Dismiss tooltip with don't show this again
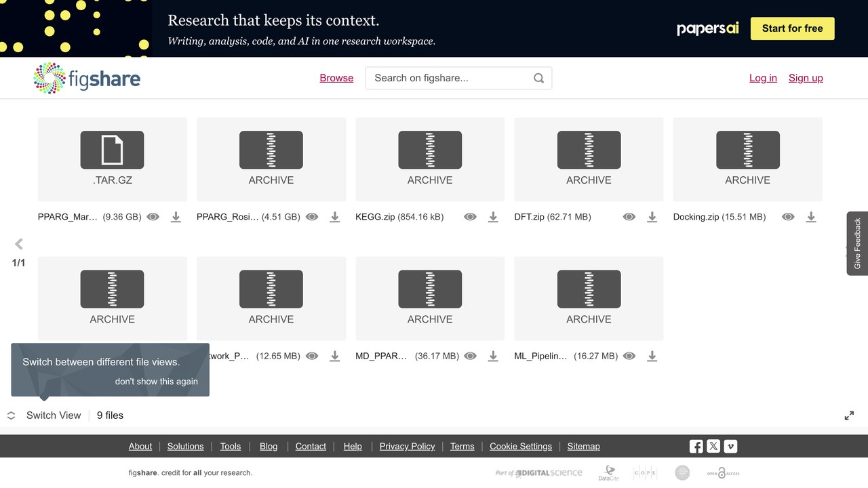The image size is (868, 488). click(x=157, y=382)
